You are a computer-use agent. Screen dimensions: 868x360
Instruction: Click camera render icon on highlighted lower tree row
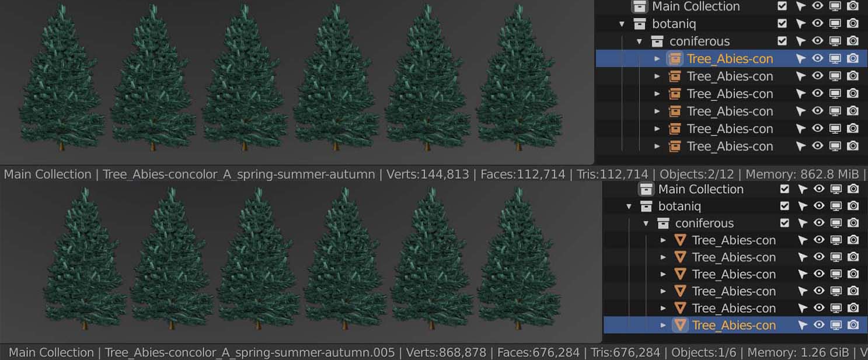853,325
